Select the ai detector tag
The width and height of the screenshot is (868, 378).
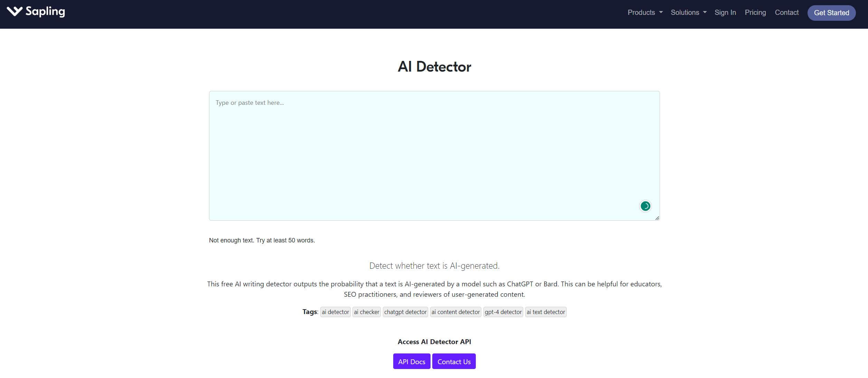335,312
